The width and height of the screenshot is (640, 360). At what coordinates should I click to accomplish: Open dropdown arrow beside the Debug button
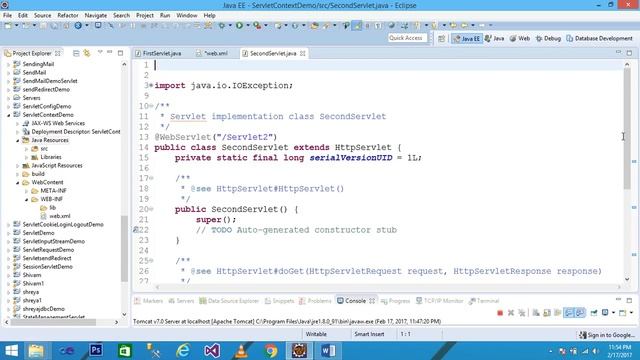tap(230, 25)
